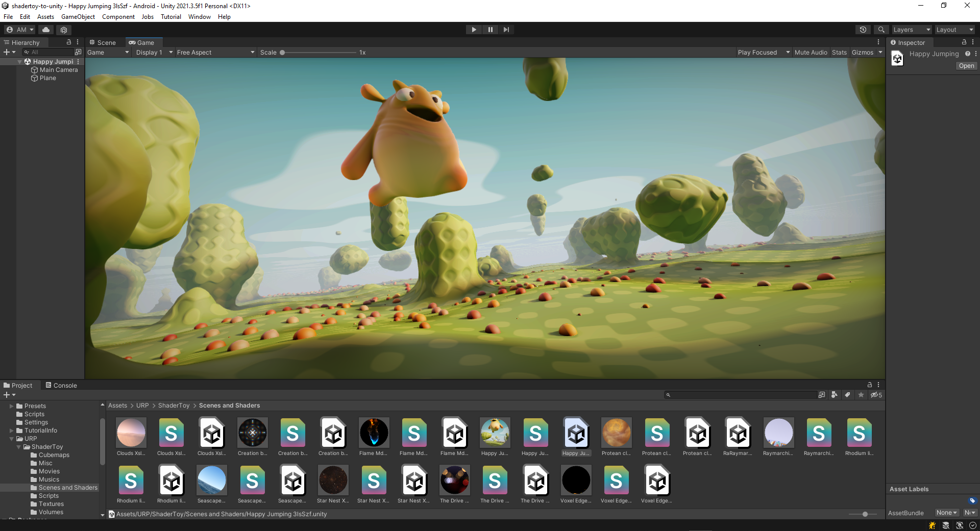Switch to the Console tab
This screenshot has width=980, height=531.
tap(61, 385)
